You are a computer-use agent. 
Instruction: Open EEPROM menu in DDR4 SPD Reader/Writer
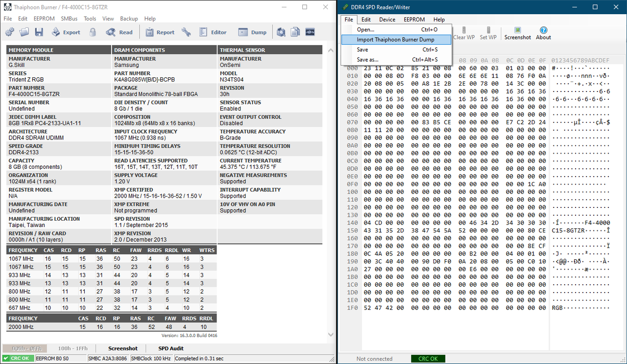(414, 20)
